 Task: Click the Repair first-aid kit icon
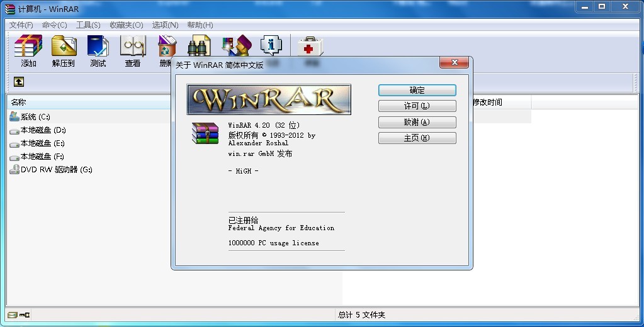[x=310, y=45]
